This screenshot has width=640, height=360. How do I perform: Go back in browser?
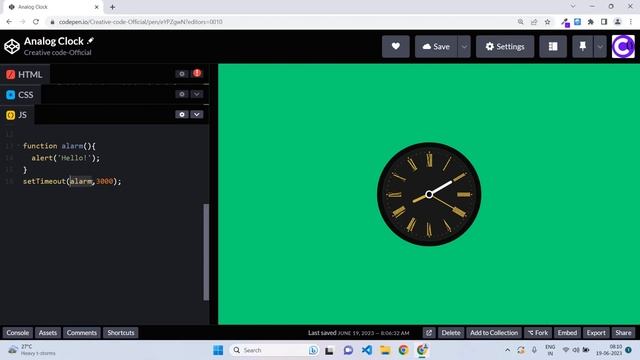pyautogui.click(x=9, y=22)
